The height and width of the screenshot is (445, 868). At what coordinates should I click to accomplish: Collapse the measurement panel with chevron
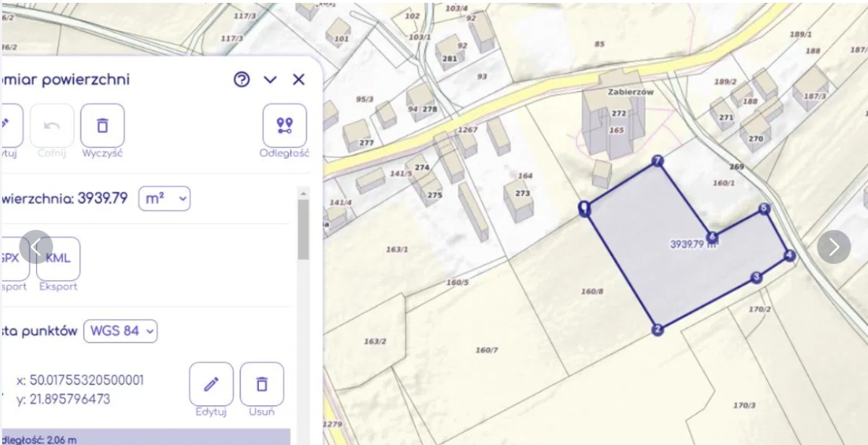coord(271,80)
